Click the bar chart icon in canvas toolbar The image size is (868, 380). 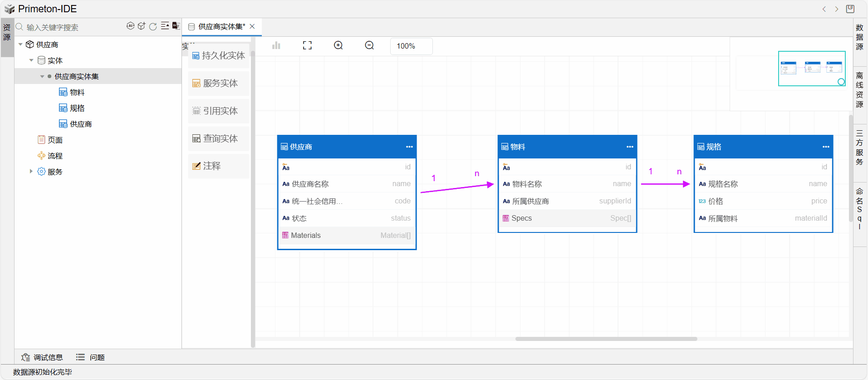tap(276, 45)
